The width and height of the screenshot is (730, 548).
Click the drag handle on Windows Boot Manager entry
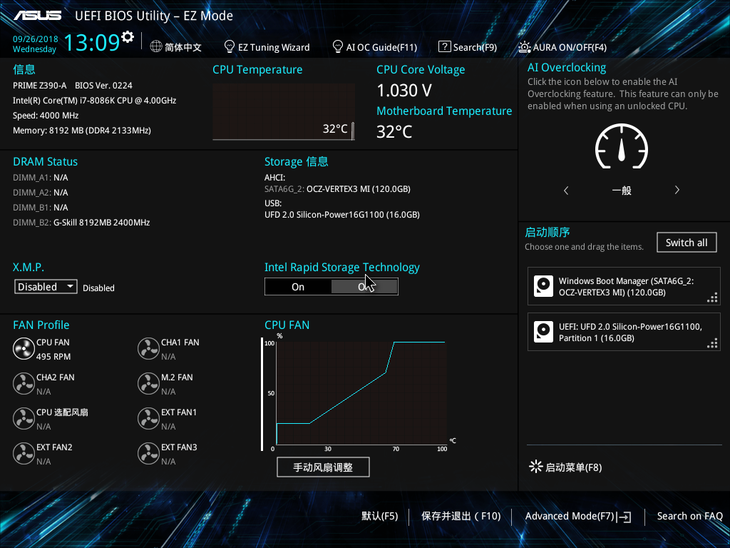pos(712,298)
